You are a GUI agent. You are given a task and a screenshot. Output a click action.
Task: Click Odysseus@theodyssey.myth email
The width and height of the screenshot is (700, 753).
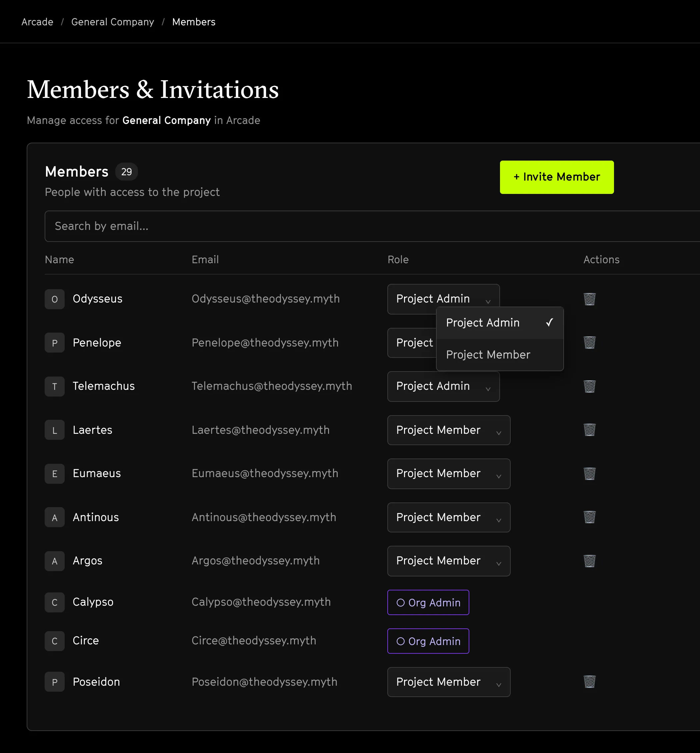pos(266,299)
